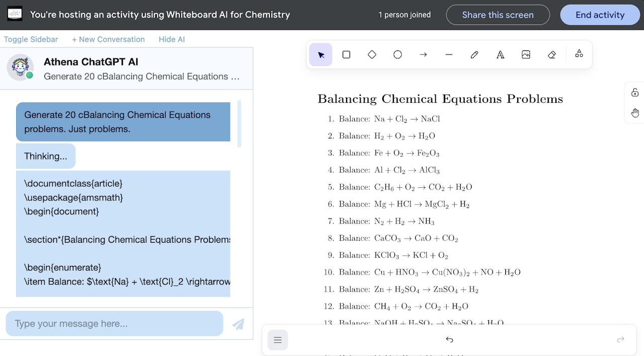Select the Rectangle shape tool

(x=346, y=55)
